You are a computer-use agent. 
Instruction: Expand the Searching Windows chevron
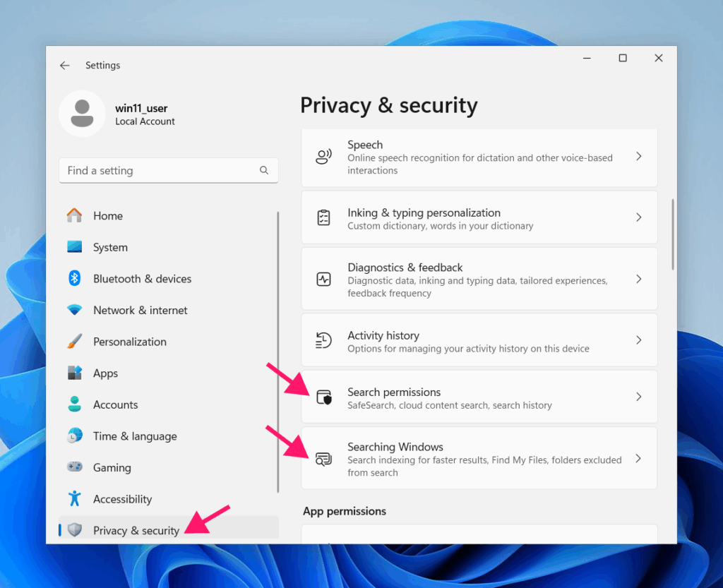click(x=638, y=459)
